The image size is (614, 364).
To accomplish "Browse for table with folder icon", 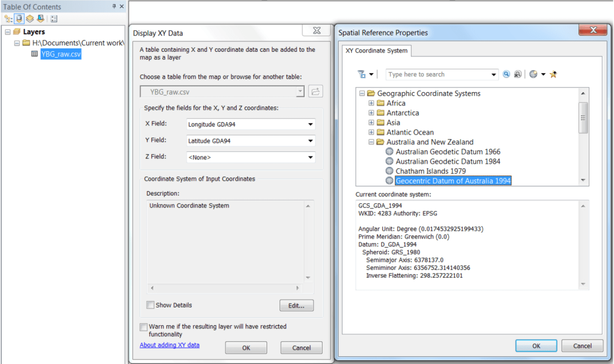I will pyautogui.click(x=316, y=92).
